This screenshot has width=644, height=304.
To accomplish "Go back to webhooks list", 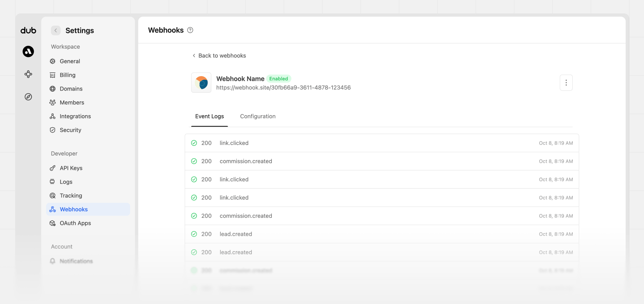I will click(219, 56).
